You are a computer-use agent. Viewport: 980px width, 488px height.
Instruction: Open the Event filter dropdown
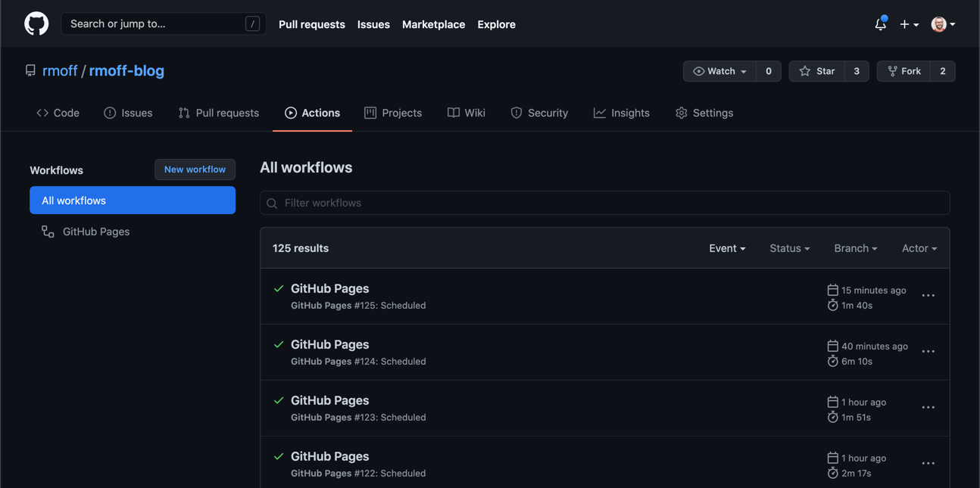[727, 248]
